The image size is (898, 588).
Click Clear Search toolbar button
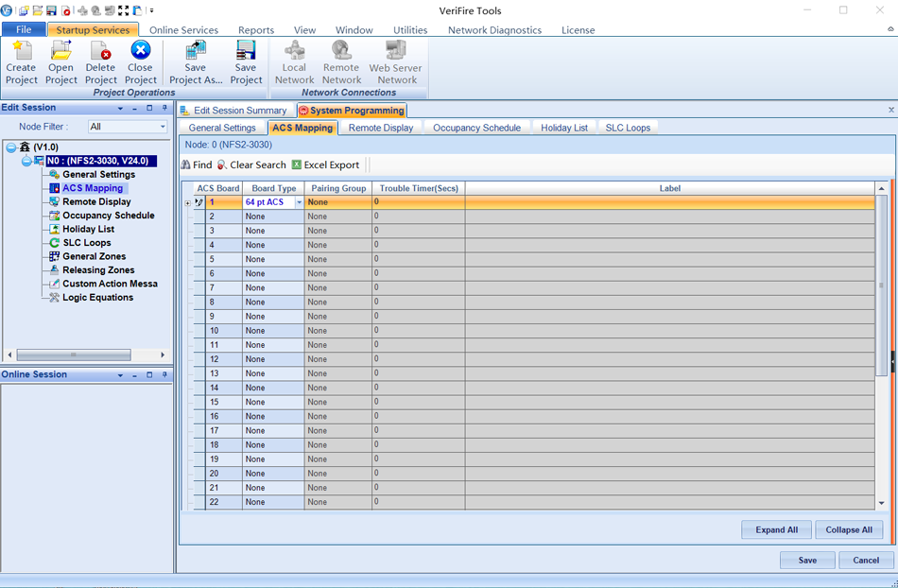pos(251,164)
